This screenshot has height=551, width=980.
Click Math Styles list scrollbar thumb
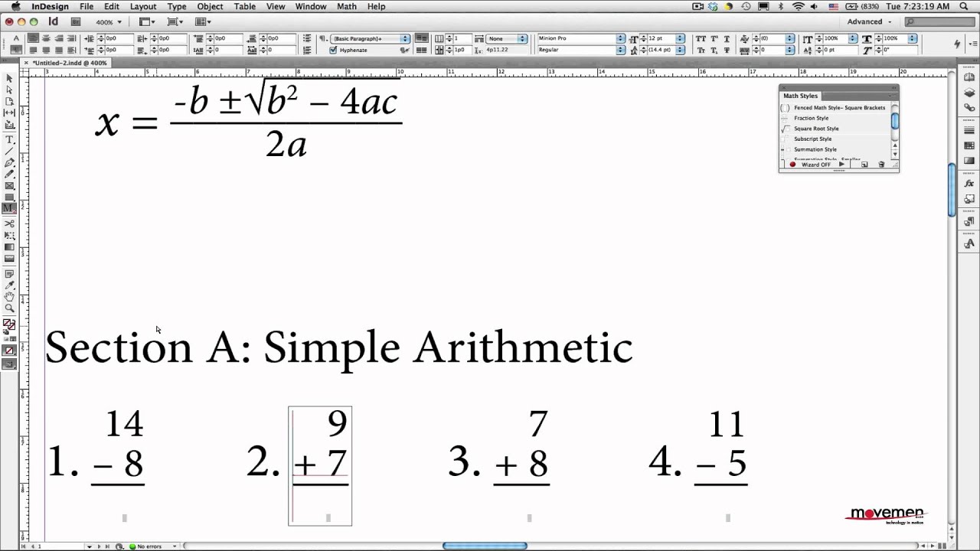click(x=894, y=121)
